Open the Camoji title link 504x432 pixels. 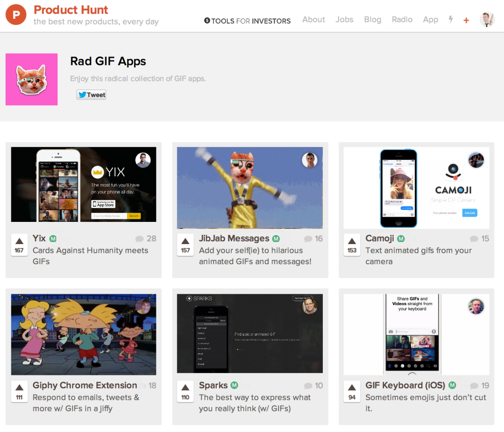click(x=379, y=238)
